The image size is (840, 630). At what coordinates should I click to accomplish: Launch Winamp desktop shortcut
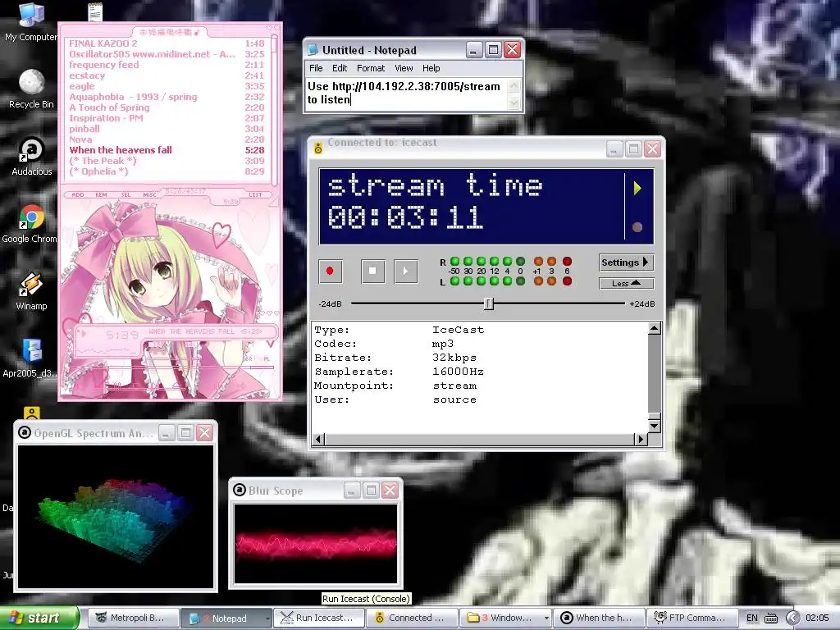pos(31,291)
